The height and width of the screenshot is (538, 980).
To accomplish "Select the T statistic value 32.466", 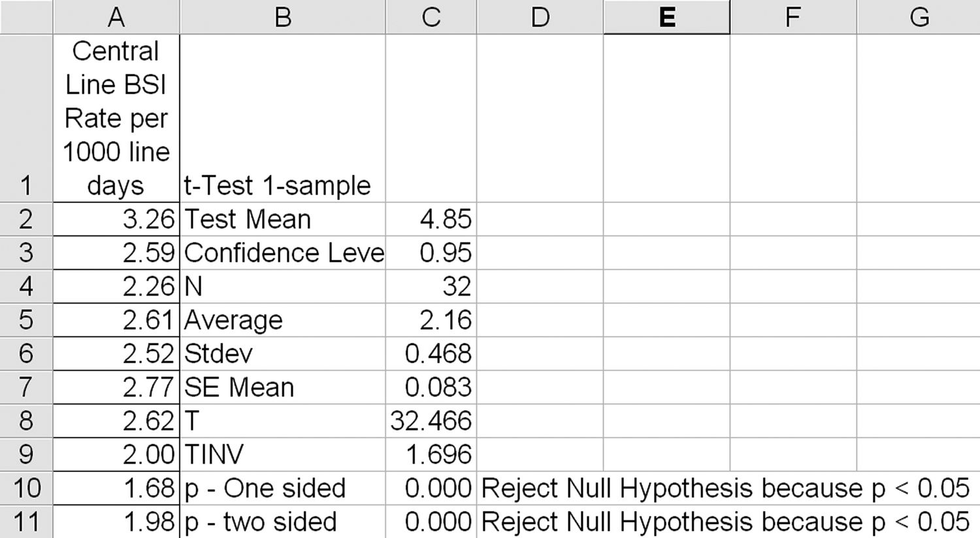I will point(431,421).
